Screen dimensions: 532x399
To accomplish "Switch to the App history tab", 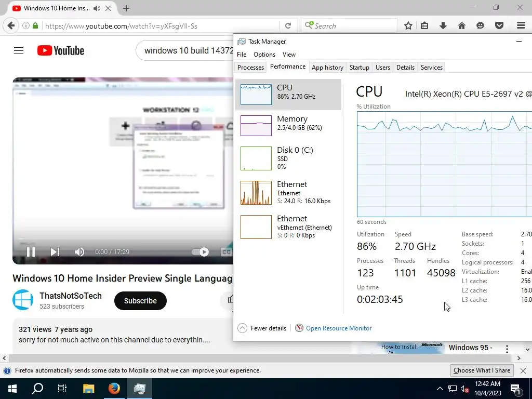I will (x=327, y=67).
